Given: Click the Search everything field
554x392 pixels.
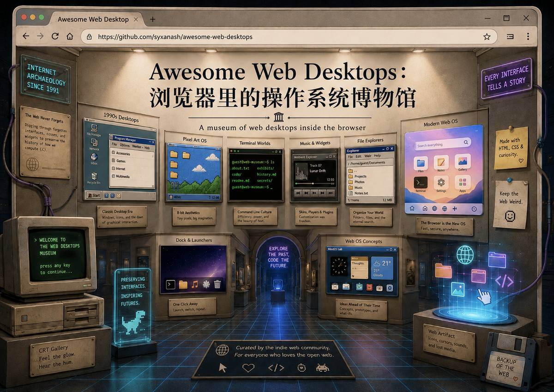Looking at the screenshot, I should pos(443,145).
